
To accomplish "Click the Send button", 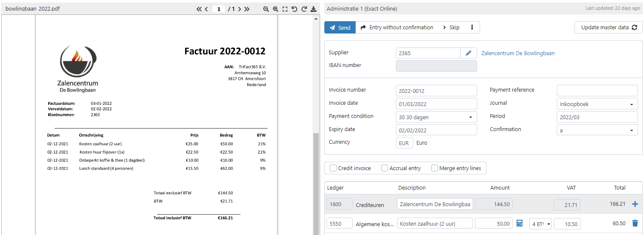I will pos(340,27).
